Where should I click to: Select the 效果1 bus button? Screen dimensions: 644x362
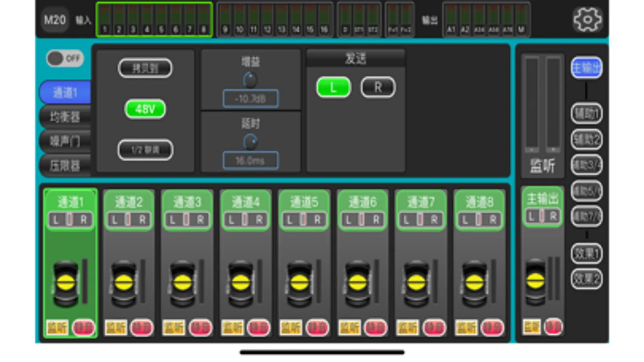[x=586, y=253]
